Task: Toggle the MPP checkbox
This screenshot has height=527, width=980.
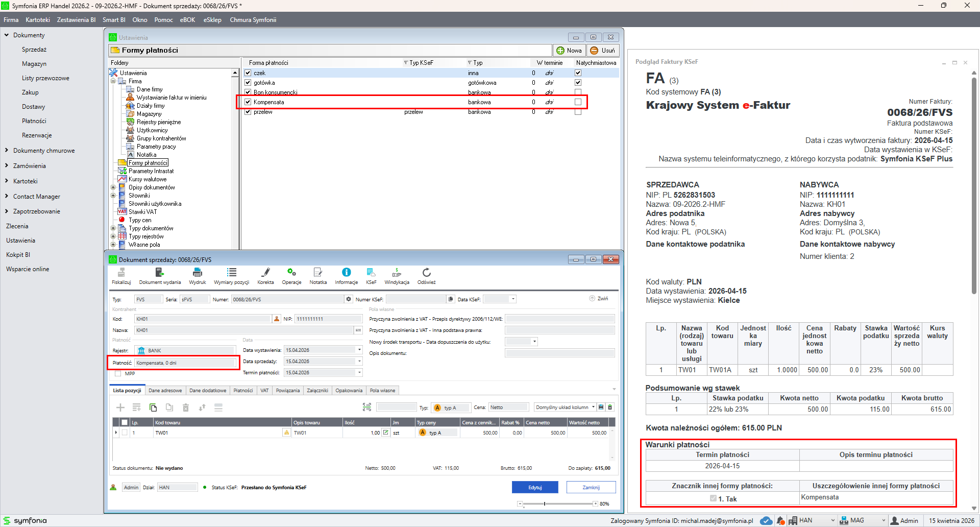Action: click(x=118, y=374)
